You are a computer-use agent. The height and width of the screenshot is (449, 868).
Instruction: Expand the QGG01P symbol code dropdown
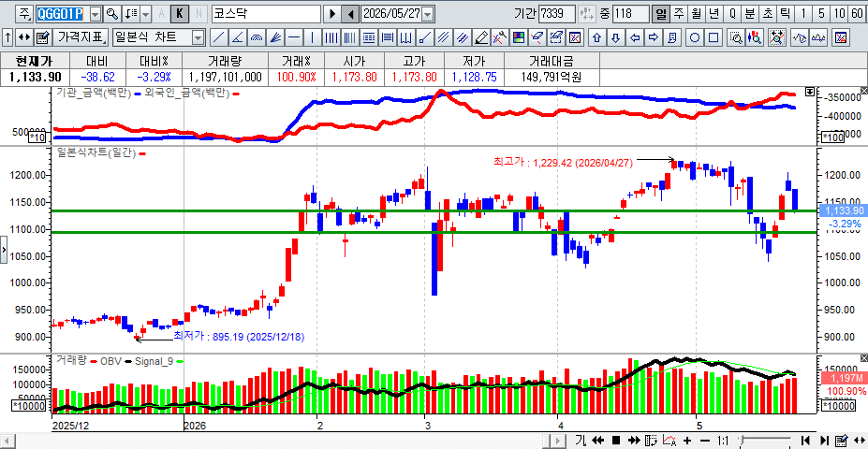[x=96, y=13]
